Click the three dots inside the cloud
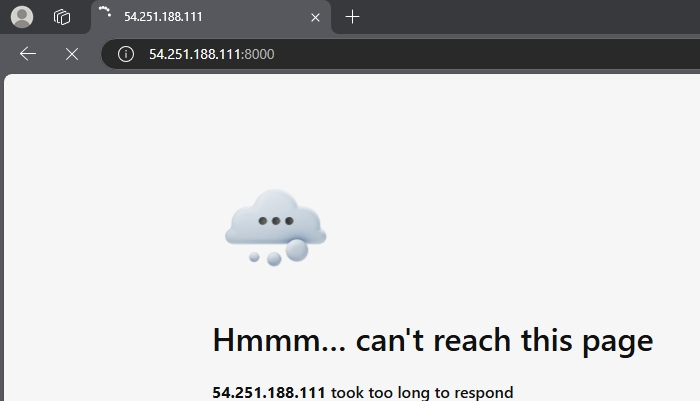Viewport: 700px width, 401px height. point(276,221)
